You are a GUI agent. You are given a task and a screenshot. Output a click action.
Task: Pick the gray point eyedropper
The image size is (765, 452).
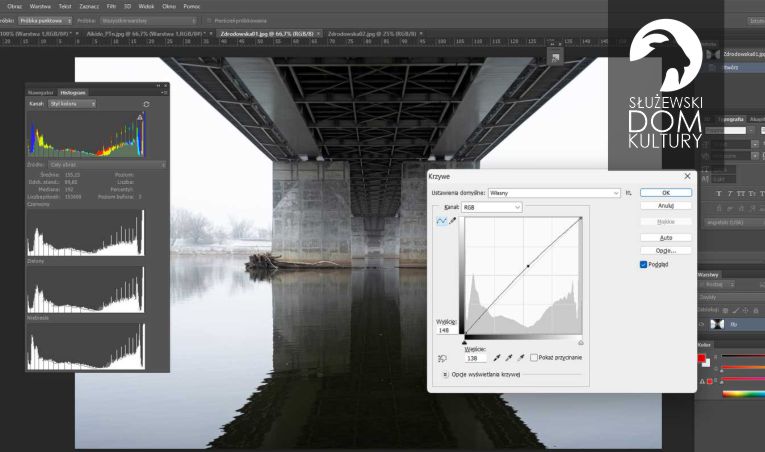(x=509, y=357)
